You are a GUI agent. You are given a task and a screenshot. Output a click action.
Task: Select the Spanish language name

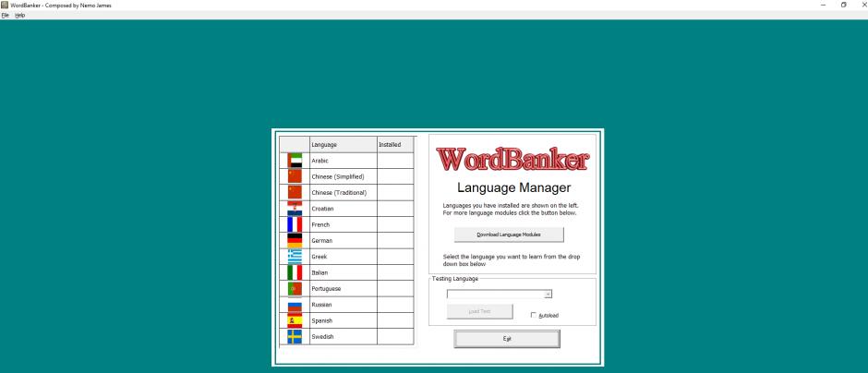point(322,321)
